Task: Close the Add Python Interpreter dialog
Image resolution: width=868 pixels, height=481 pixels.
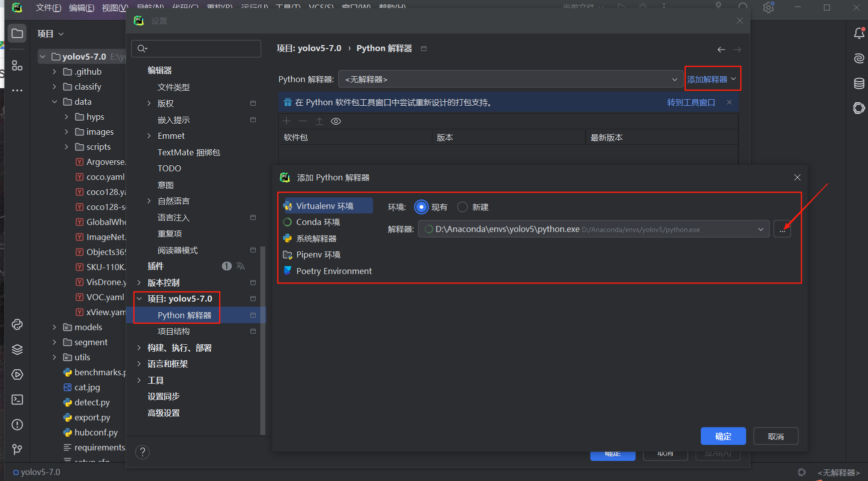Action: [x=797, y=177]
